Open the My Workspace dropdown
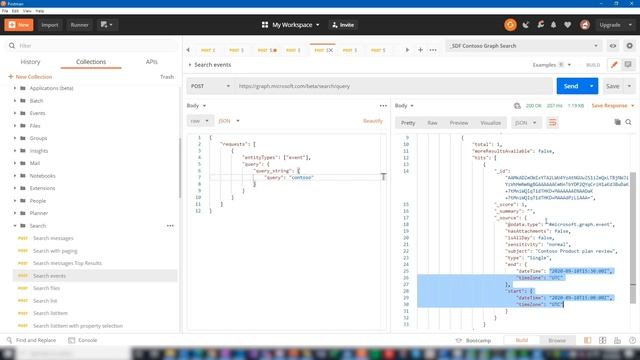 291,25
